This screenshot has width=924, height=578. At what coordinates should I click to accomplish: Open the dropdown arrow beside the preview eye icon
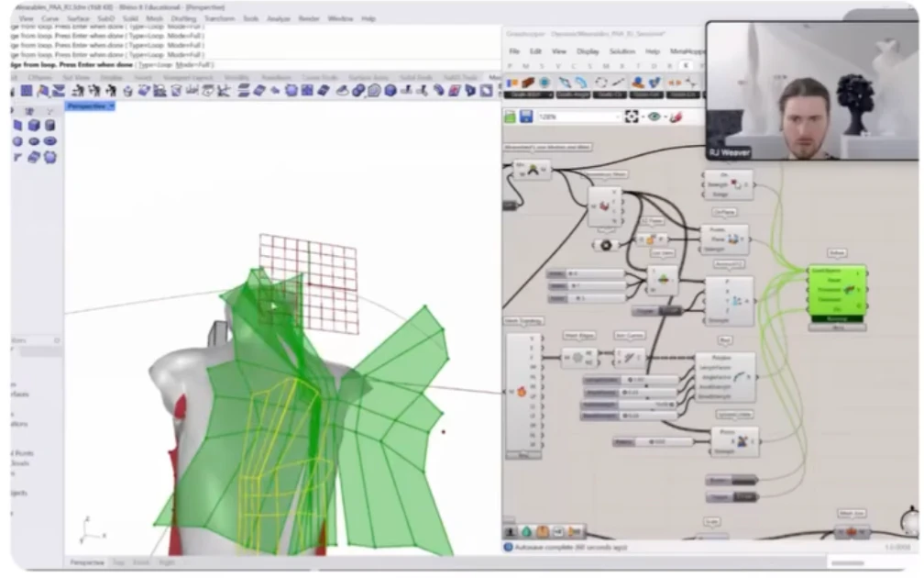(665, 117)
